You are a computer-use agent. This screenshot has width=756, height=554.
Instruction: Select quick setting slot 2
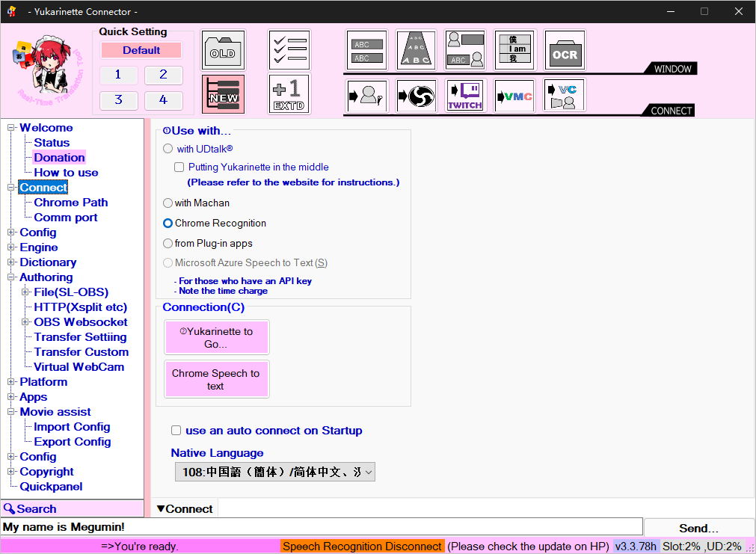164,75
